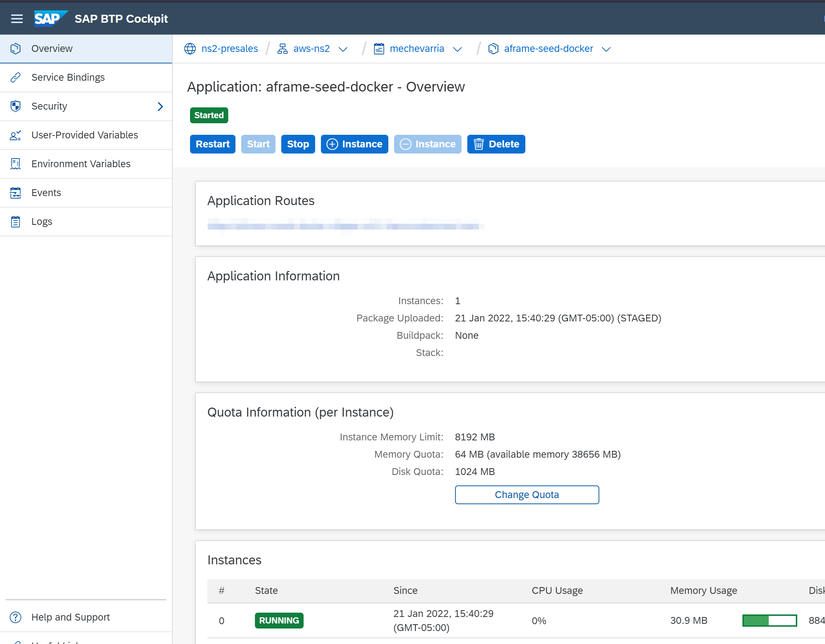Select Overview in the sidebar

(x=52, y=49)
